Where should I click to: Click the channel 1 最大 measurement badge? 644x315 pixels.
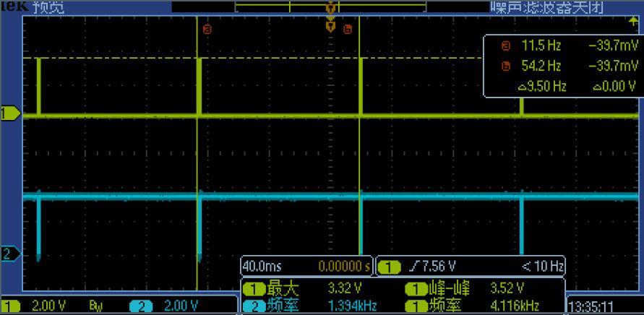click(253, 290)
